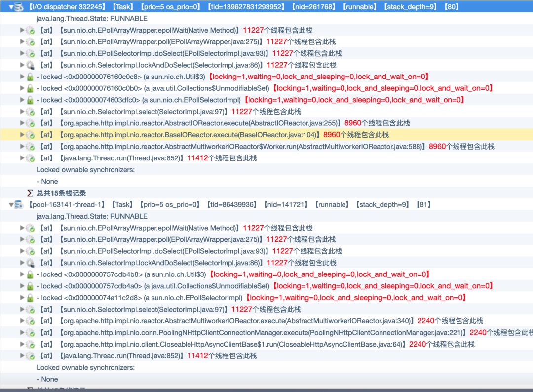Click thread icon beside I/O dispatcher 332245
The image size is (533, 392).
[19, 7]
